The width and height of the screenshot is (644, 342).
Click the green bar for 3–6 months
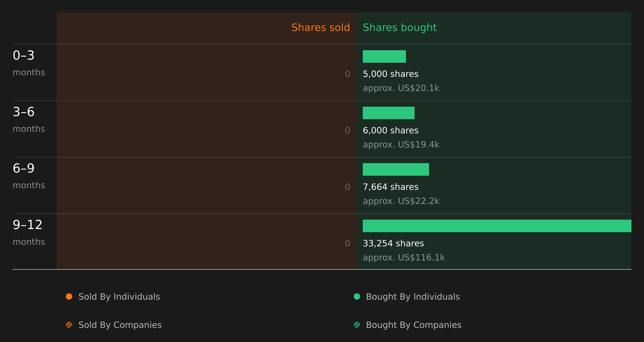click(389, 113)
